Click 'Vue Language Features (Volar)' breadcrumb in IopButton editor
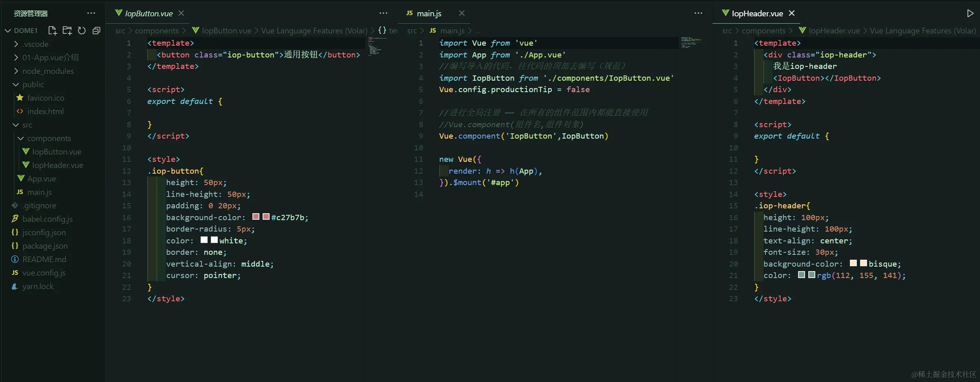 pos(314,31)
